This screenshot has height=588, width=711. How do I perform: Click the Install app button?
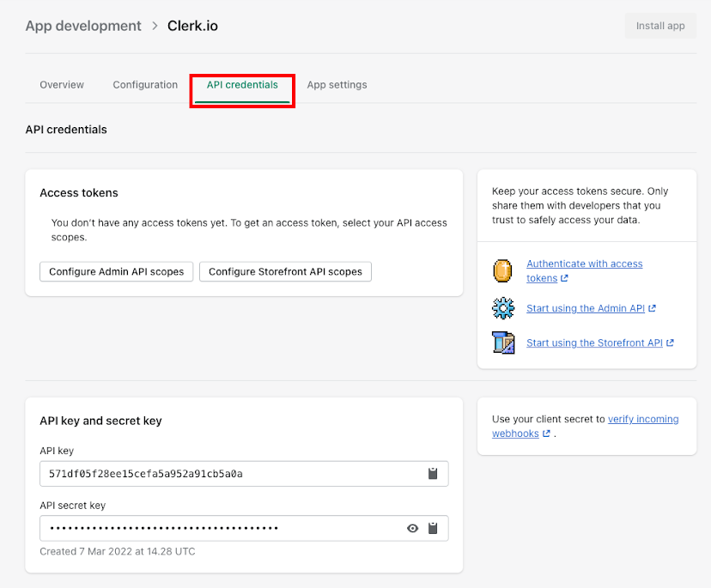click(x=659, y=25)
